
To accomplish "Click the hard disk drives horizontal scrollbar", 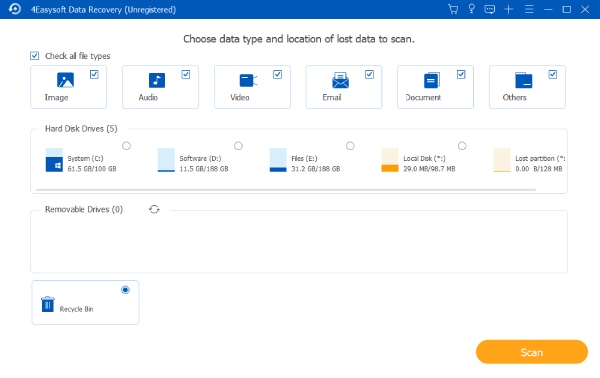I will click(x=286, y=189).
